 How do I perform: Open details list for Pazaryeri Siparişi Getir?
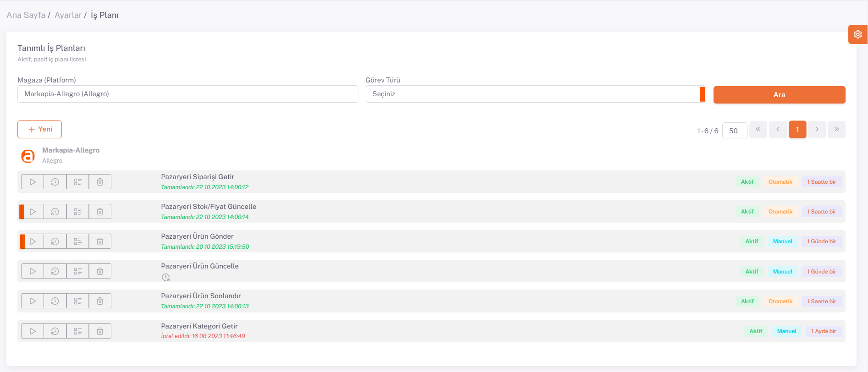(78, 182)
